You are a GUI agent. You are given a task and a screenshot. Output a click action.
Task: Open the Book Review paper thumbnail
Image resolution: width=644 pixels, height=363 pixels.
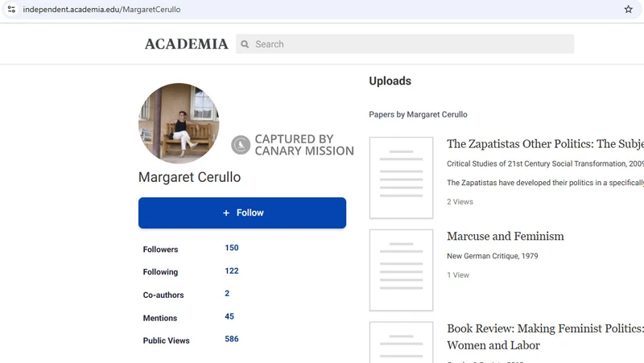(401, 342)
